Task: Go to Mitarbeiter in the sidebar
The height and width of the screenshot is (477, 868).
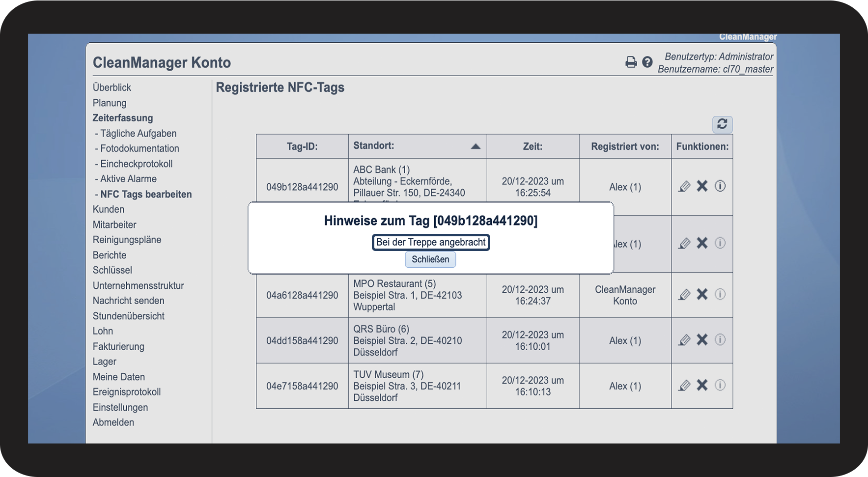Action: [x=114, y=224]
